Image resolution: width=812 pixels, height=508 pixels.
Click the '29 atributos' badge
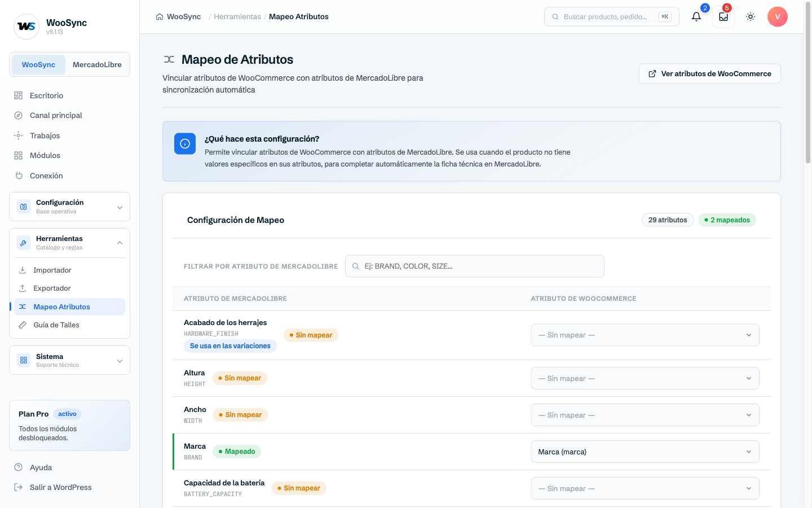[x=668, y=220]
